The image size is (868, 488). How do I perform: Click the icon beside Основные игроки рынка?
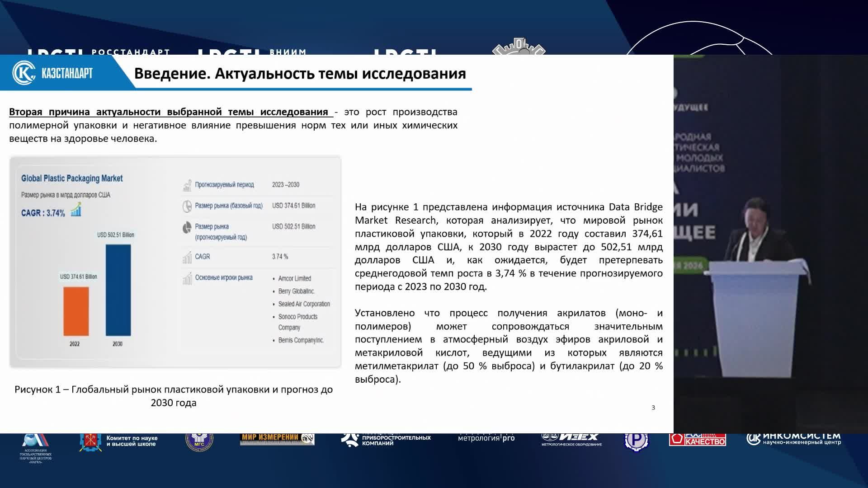[x=187, y=278]
